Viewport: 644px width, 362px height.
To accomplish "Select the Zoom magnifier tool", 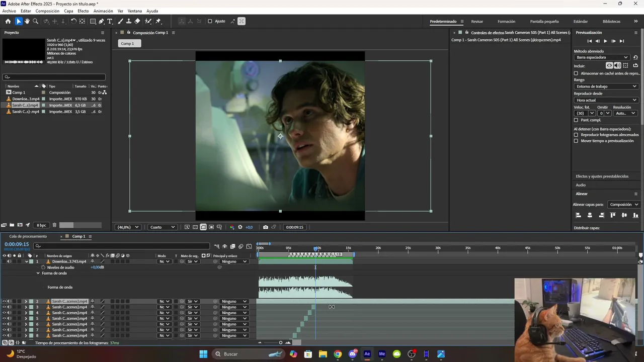I will tap(35, 21).
